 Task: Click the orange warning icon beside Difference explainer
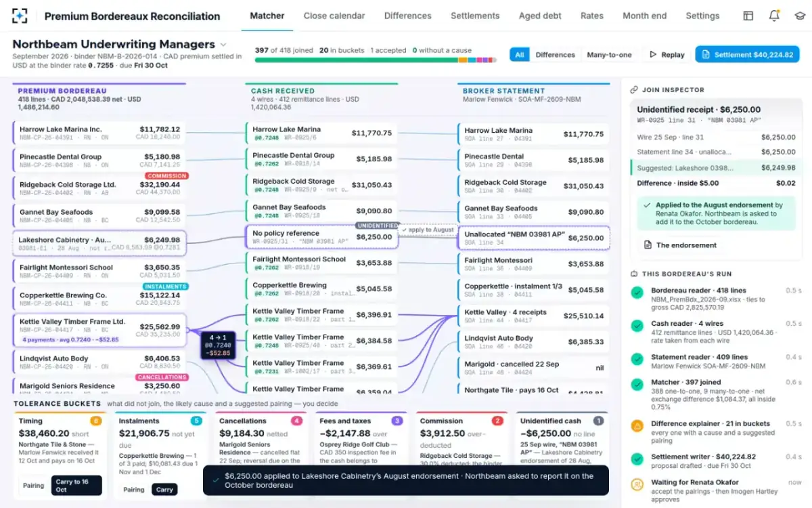click(637, 426)
